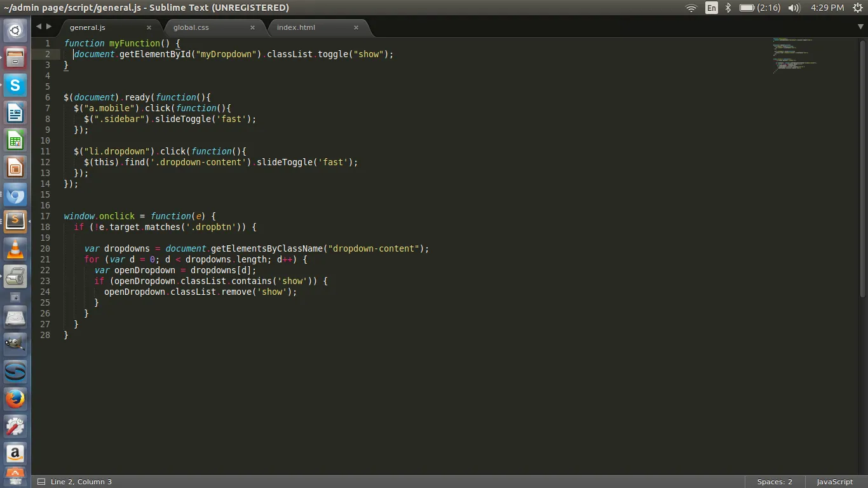
Task: Click the Line 2, Column 3 status text
Action: click(x=81, y=482)
